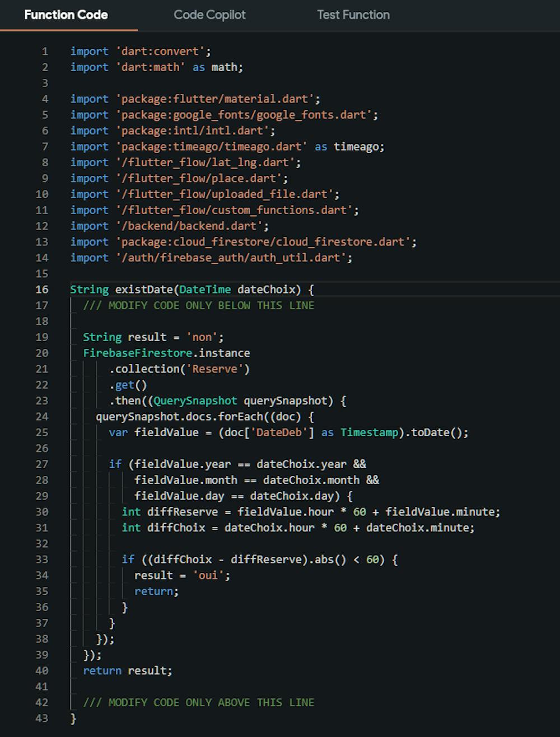Click fieldValue.month comparison on line 28
The width and height of the screenshot is (560, 737).
[x=247, y=480]
